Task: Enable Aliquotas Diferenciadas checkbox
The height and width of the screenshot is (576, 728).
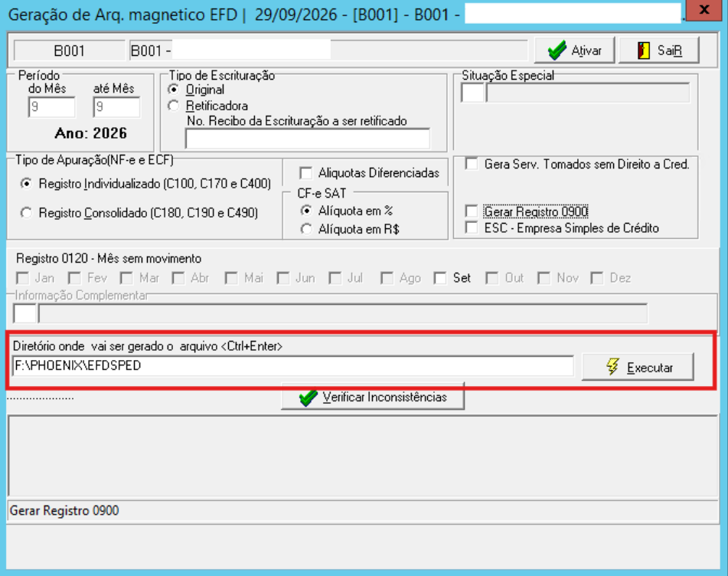Action: [x=306, y=173]
